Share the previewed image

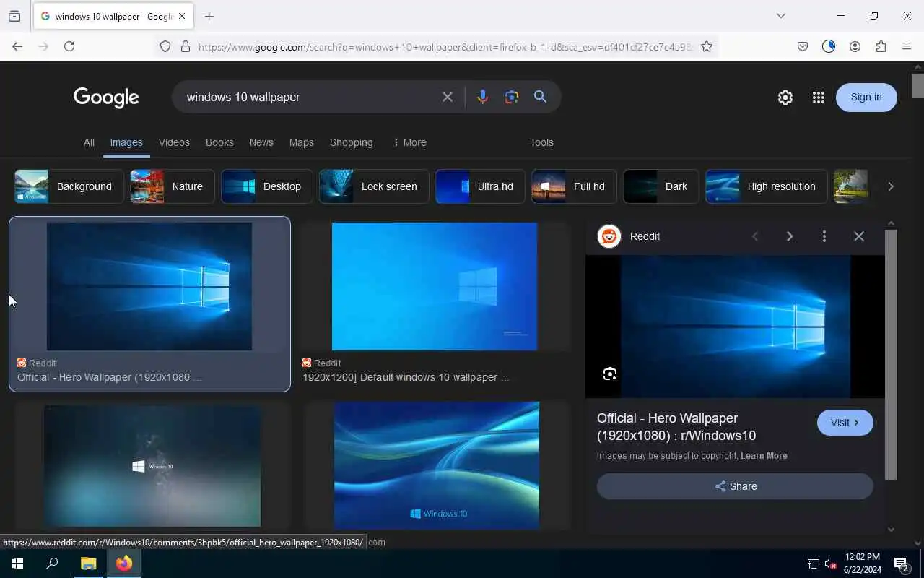(x=735, y=486)
